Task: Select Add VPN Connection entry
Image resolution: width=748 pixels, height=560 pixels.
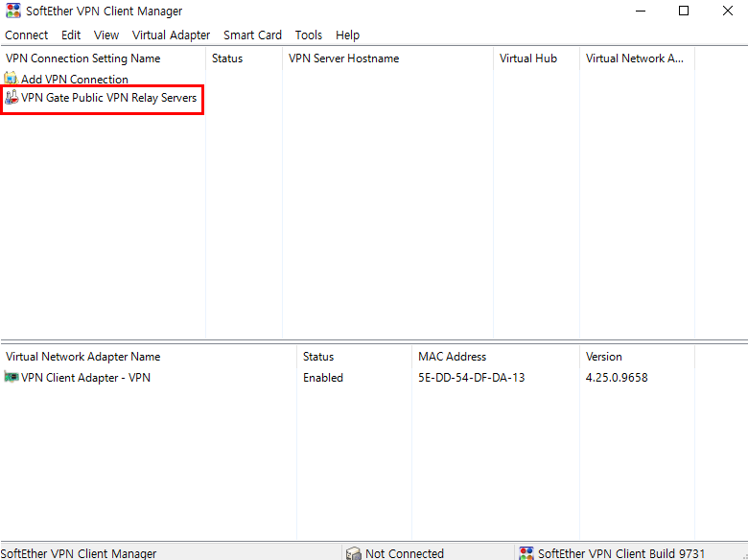Action: click(75, 80)
